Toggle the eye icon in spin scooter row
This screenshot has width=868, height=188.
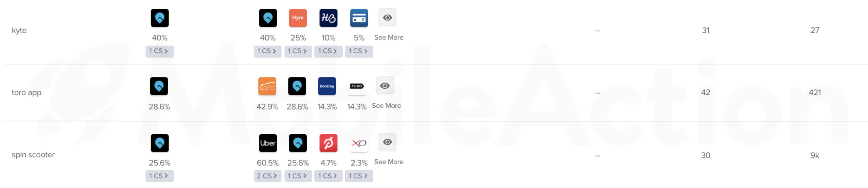click(387, 142)
